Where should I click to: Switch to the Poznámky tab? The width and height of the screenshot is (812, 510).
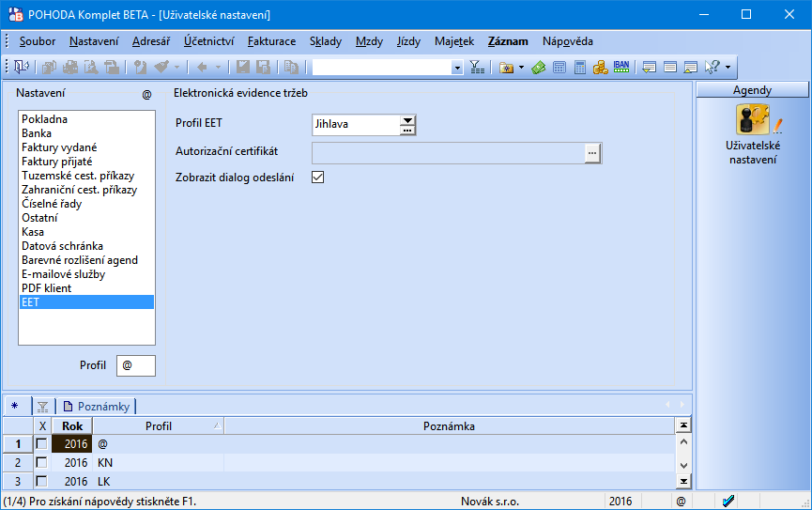(97, 407)
